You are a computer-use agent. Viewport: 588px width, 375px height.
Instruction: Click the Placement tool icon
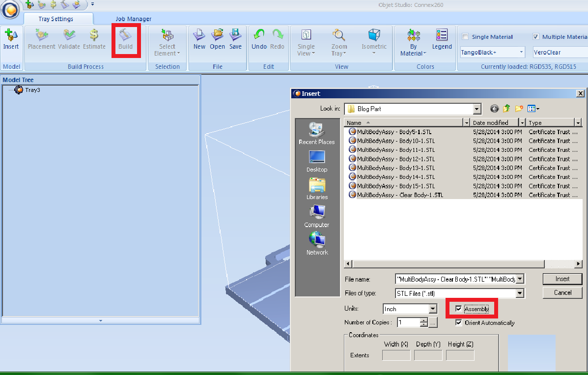pyautogui.click(x=42, y=35)
